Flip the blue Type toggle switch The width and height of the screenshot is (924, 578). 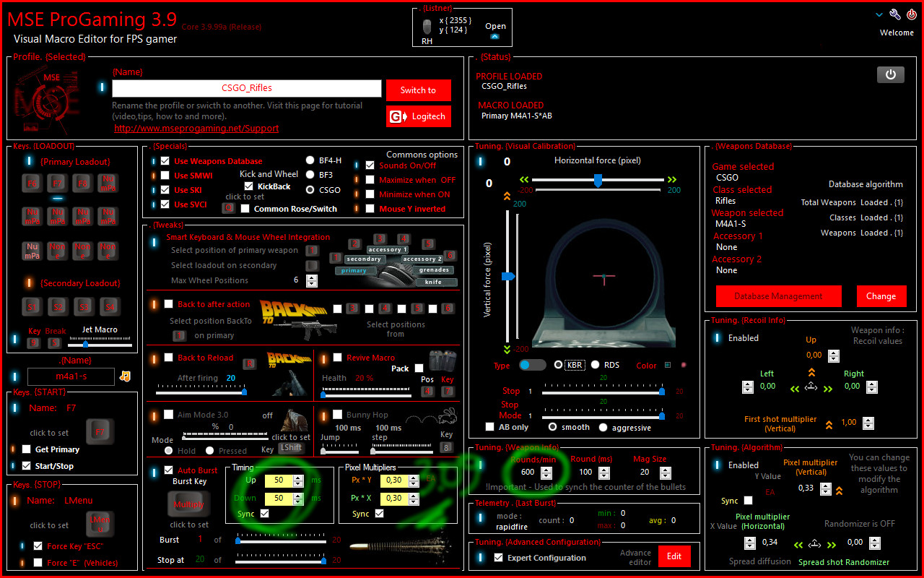click(x=532, y=365)
